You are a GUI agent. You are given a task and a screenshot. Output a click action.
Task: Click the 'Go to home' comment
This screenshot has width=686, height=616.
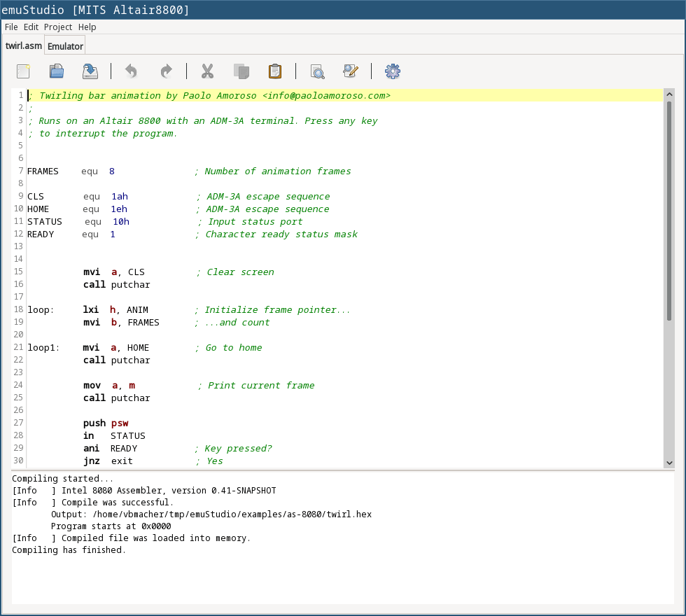pos(228,348)
